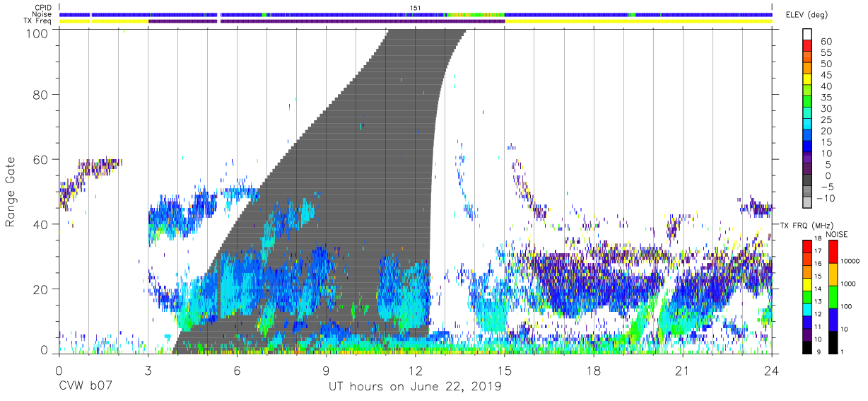Click the 'CPID' label above the plot
Screen dimensions: 868x401
click(x=42, y=8)
